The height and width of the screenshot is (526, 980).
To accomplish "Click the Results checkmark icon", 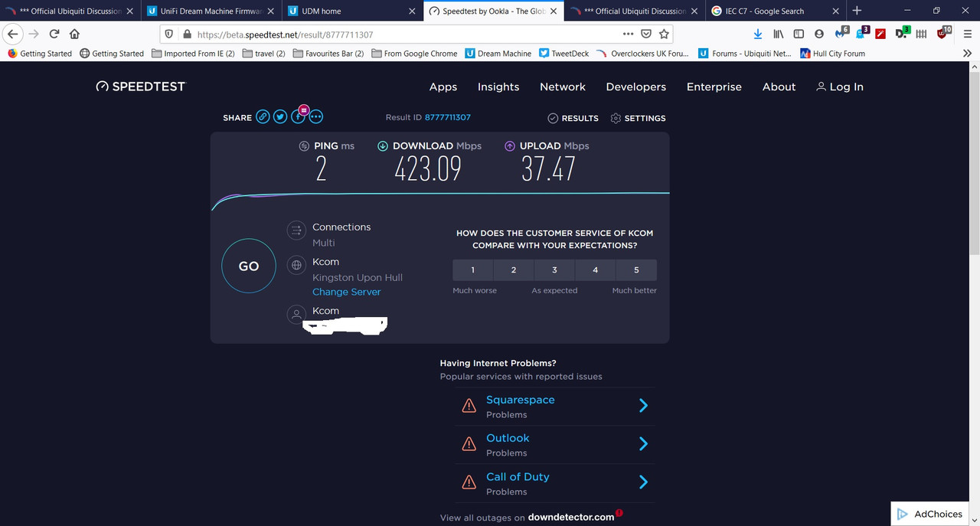I will [x=553, y=118].
